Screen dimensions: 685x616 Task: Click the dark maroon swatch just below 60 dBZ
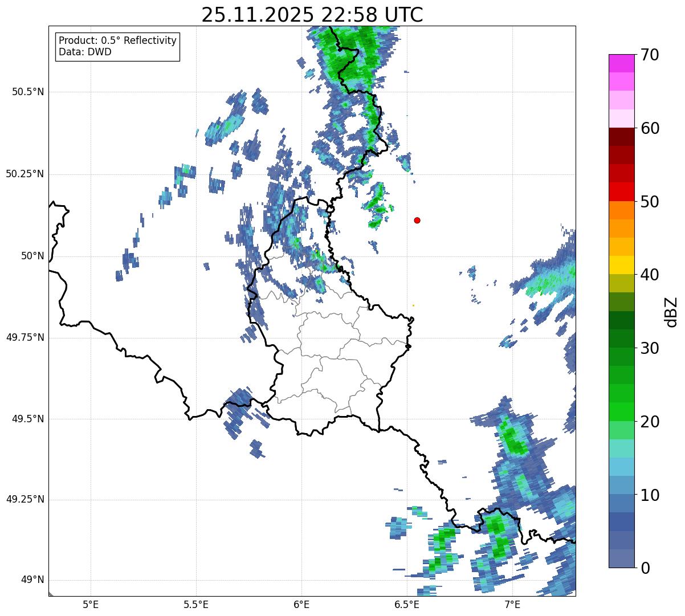[x=622, y=137]
